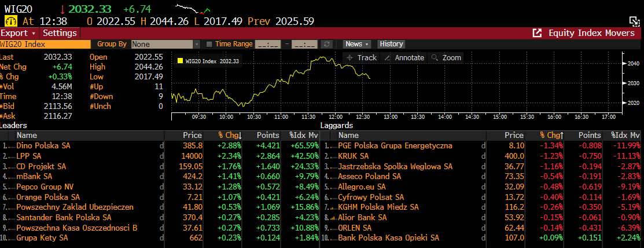
Task: Enable the Time Range checkbox
Action: point(209,44)
